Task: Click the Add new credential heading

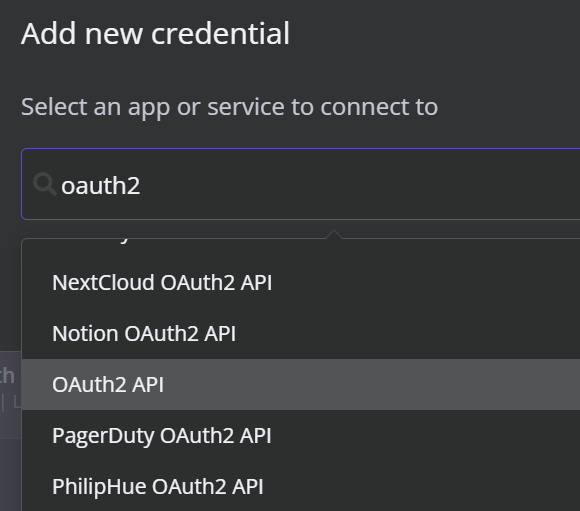Action: pos(155,33)
